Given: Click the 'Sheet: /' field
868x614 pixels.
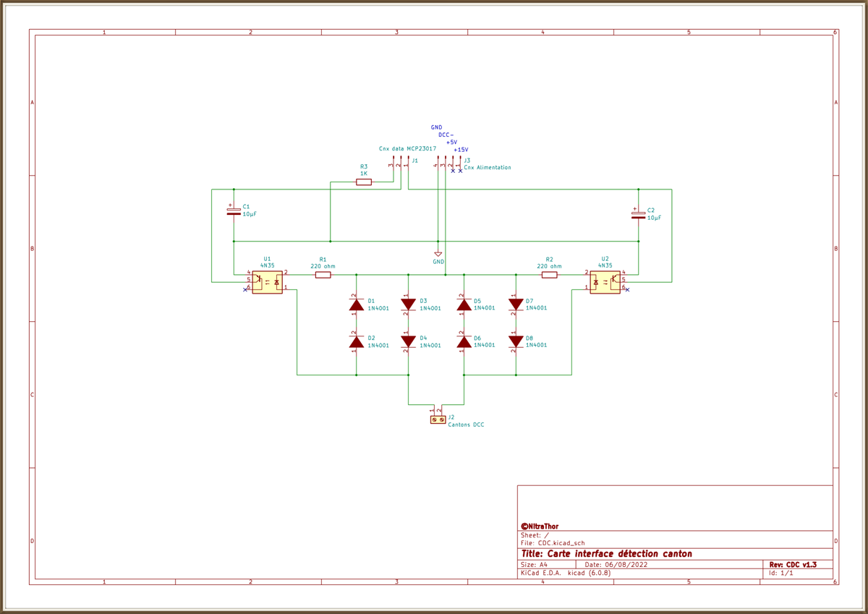Looking at the screenshot, I should point(535,536).
